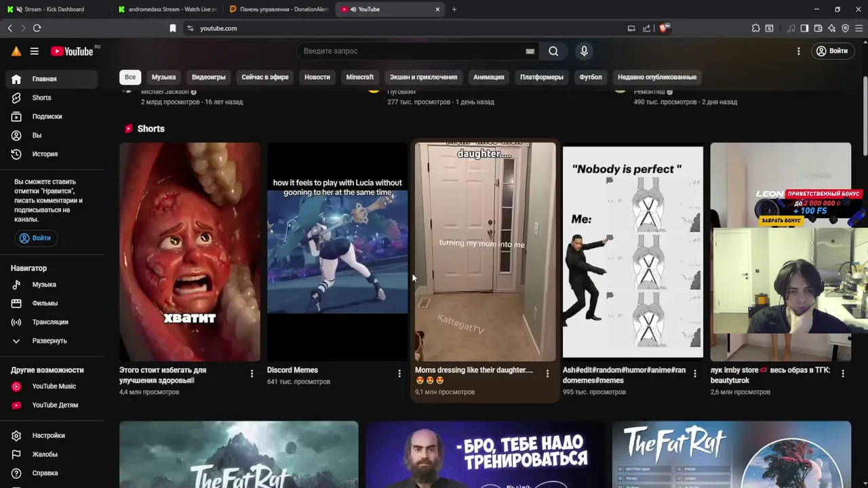Open История in sidebar

(x=53, y=154)
